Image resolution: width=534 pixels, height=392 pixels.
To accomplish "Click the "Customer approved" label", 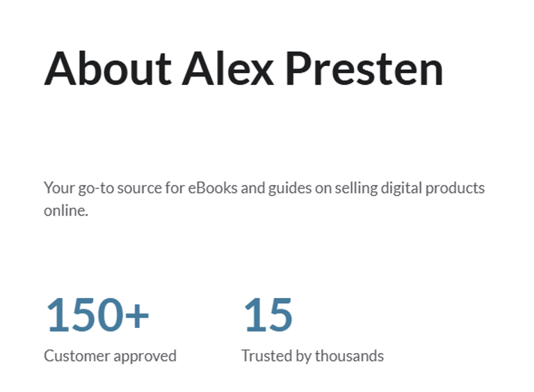I will coord(110,356).
